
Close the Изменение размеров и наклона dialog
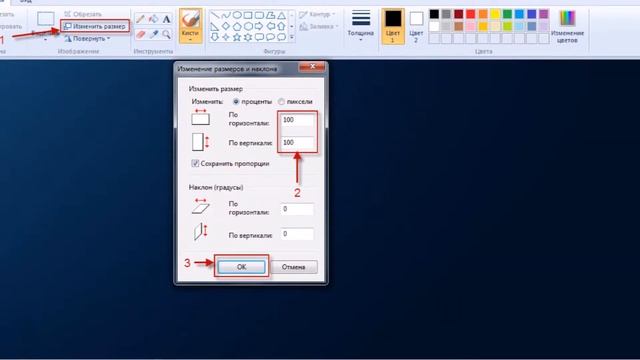pos(312,67)
